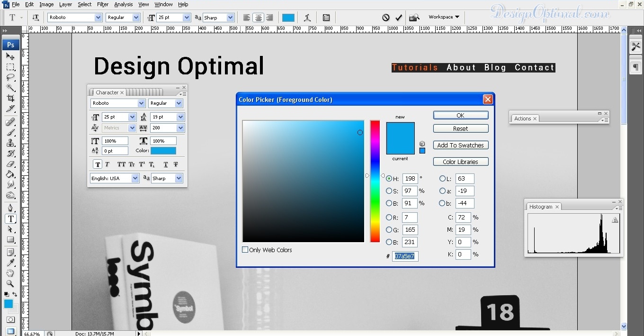
Task: Click the out-of-gamut cube warning icon
Action: pos(422,144)
